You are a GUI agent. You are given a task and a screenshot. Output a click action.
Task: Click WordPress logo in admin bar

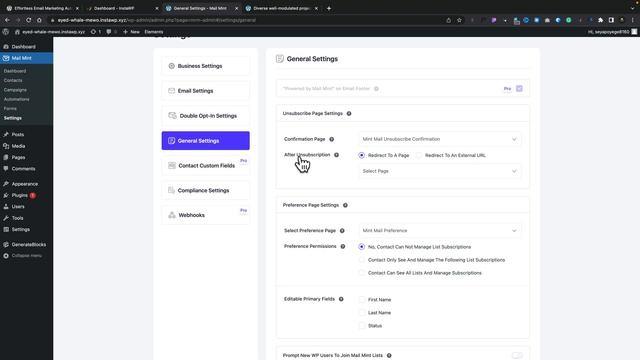click(x=6, y=31)
